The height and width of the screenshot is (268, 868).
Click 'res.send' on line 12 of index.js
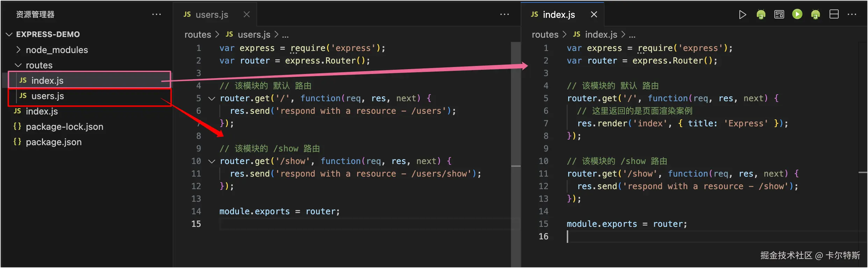coord(597,186)
